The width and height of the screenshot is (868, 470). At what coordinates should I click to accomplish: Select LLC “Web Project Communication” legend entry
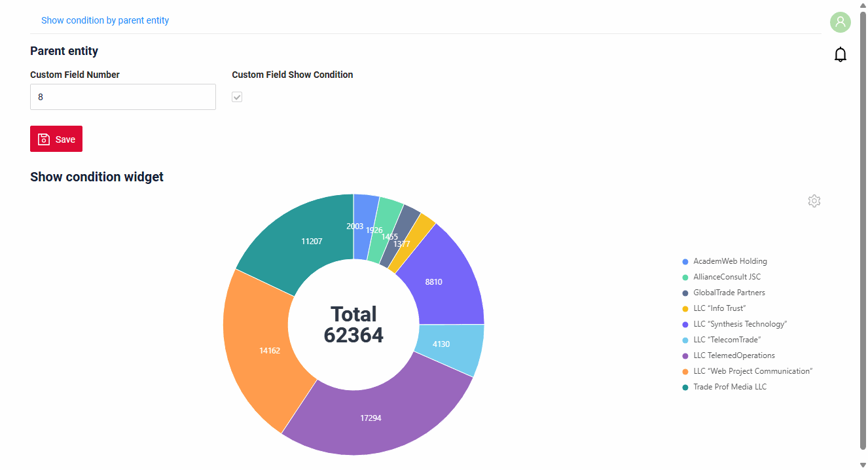pos(748,371)
